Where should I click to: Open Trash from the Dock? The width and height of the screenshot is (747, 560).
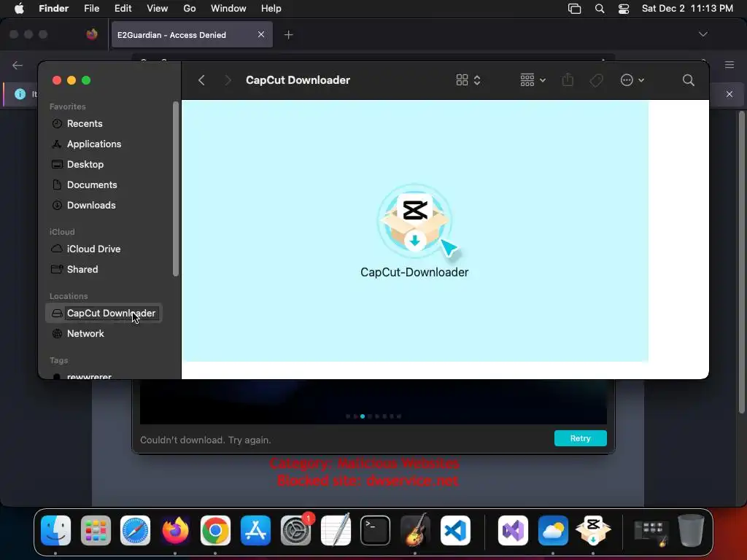691,531
